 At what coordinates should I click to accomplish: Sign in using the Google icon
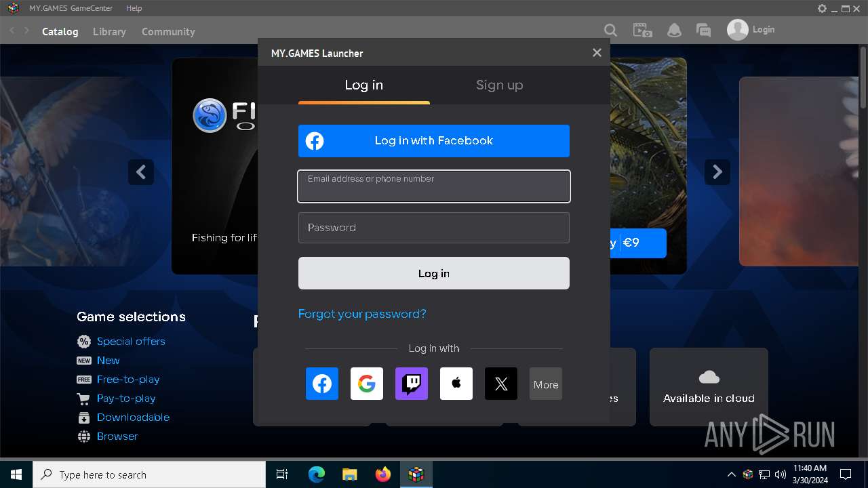click(367, 384)
